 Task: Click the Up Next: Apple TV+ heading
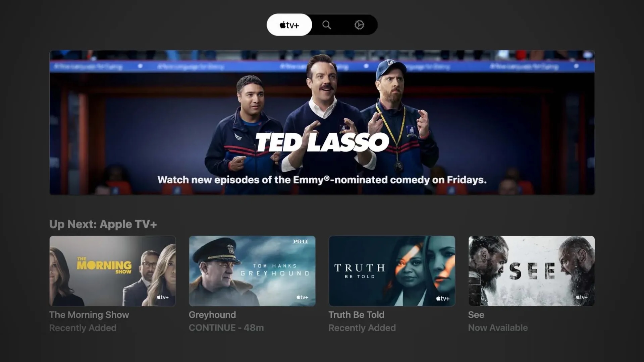(x=103, y=224)
